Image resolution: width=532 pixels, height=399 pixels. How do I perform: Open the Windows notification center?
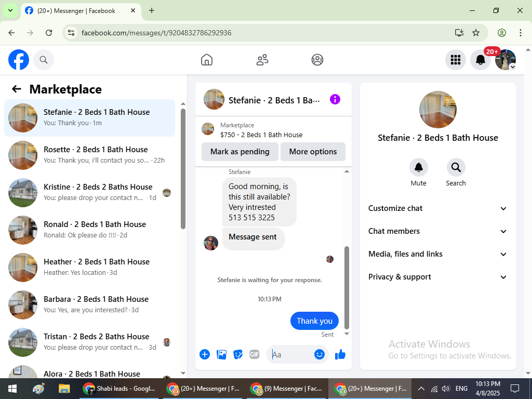pos(515,389)
